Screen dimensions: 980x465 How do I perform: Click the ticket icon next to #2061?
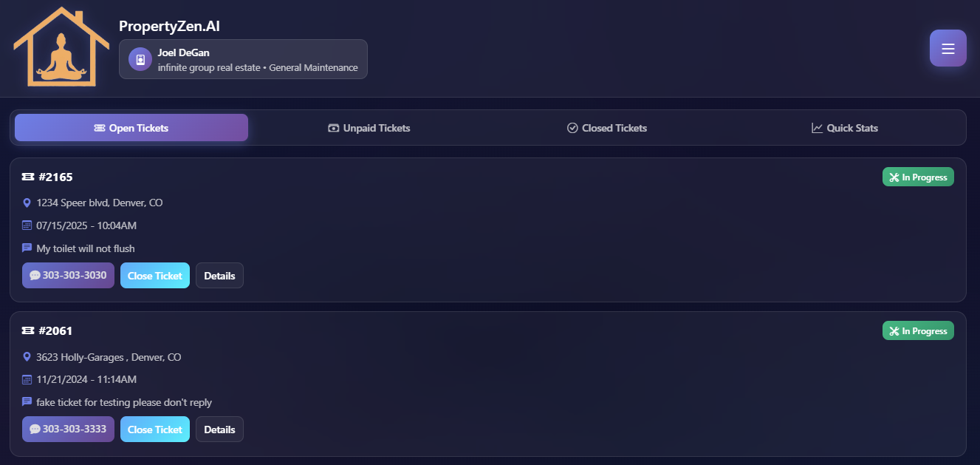coord(27,330)
